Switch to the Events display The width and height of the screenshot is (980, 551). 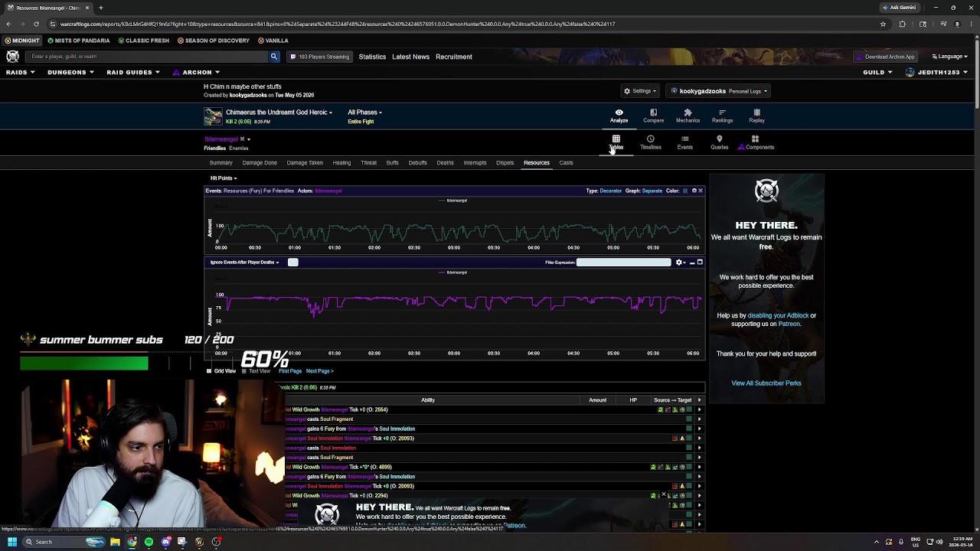click(684, 142)
